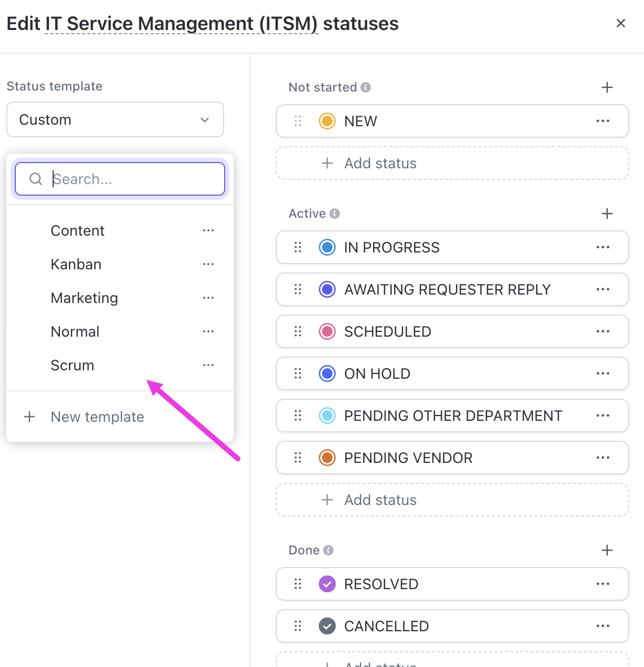Click the drag handle on IN PROGRESS
644x667 pixels.
tap(298, 247)
